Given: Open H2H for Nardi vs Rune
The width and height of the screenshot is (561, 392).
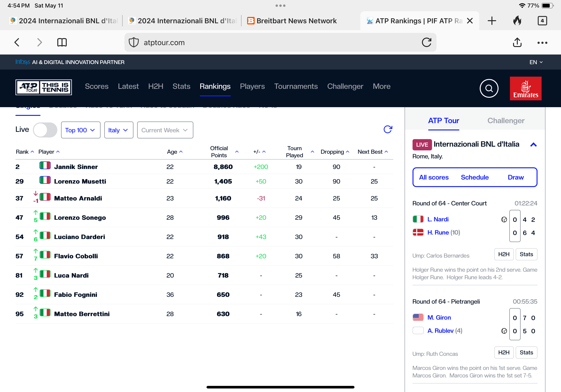Looking at the screenshot, I should 504,254.
